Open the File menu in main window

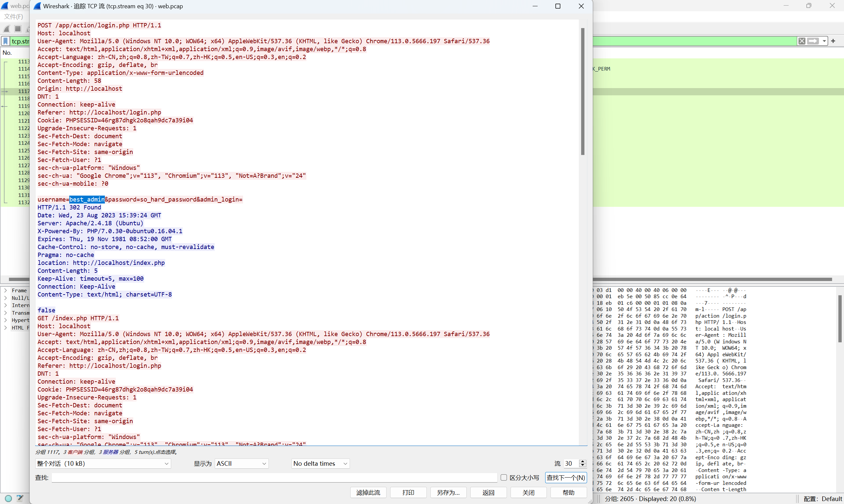click(14, 16)
